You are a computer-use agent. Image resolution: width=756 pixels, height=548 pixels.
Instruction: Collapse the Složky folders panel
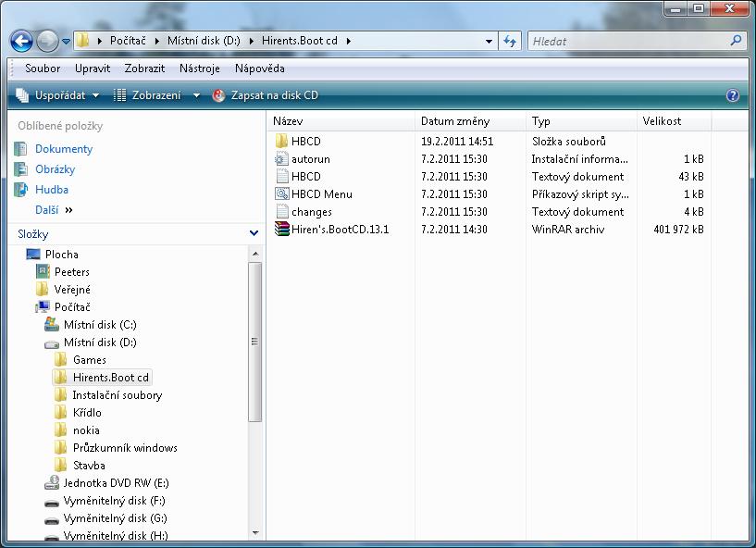[x=254, y=234]
